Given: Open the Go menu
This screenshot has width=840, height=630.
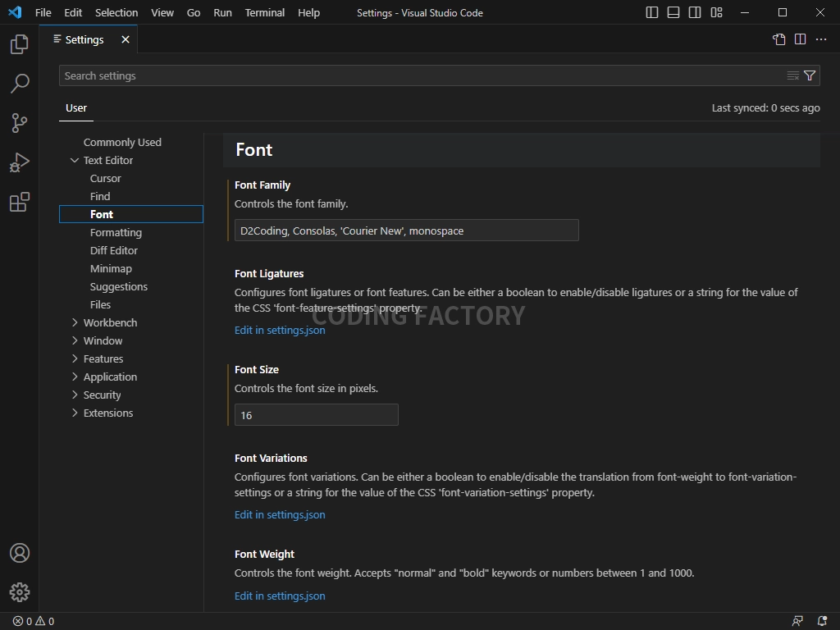Looking at the screenshot, I should pos(194,12).
